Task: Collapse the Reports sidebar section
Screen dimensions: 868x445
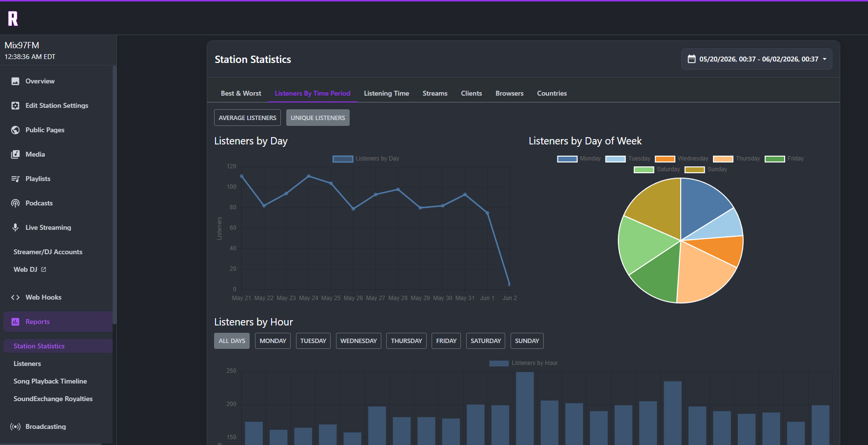Action: [x=58, y=322]
